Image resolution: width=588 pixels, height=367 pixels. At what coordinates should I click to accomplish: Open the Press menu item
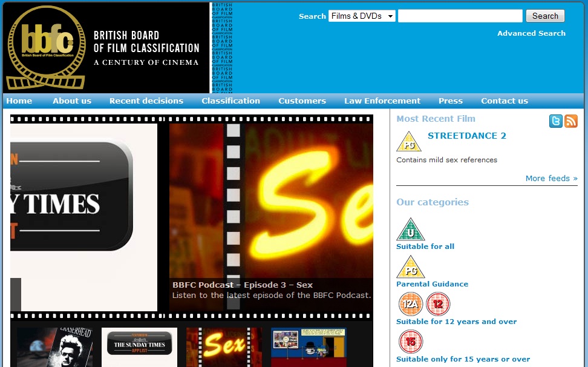coord(451,101)
